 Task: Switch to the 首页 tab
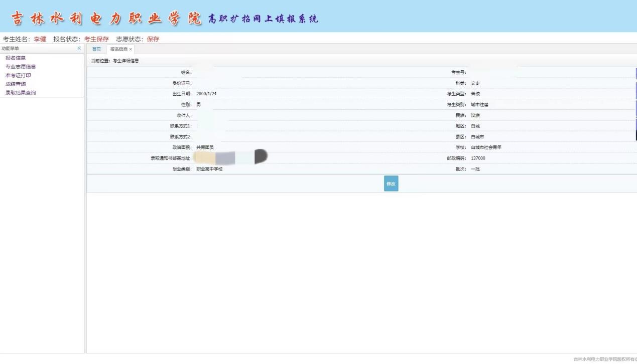[95, 49]
